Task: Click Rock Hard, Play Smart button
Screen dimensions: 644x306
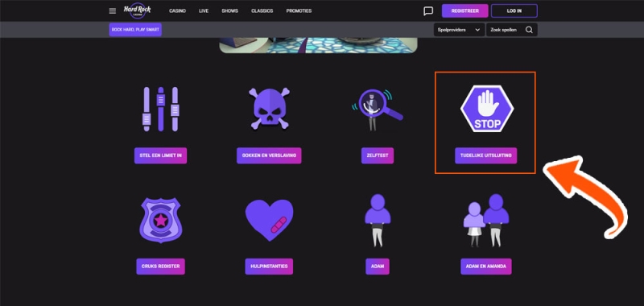Action: (135, 30)
